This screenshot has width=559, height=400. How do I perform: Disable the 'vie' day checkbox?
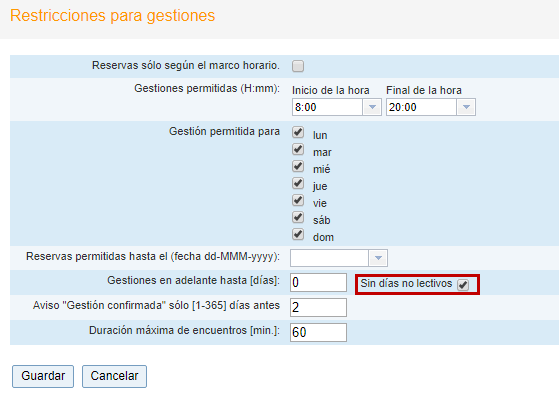pyautogui.click(x=298, y=200)
